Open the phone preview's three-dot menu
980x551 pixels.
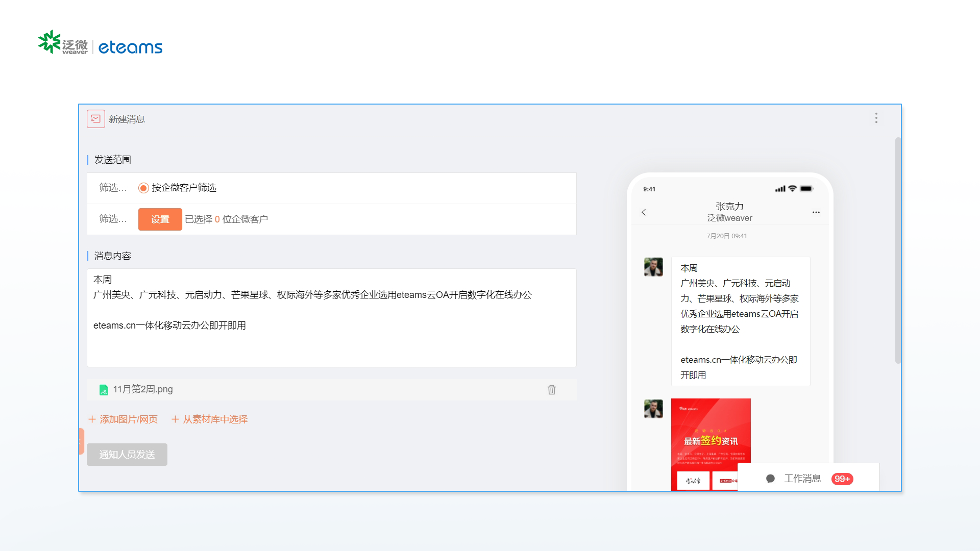point(816,212)
